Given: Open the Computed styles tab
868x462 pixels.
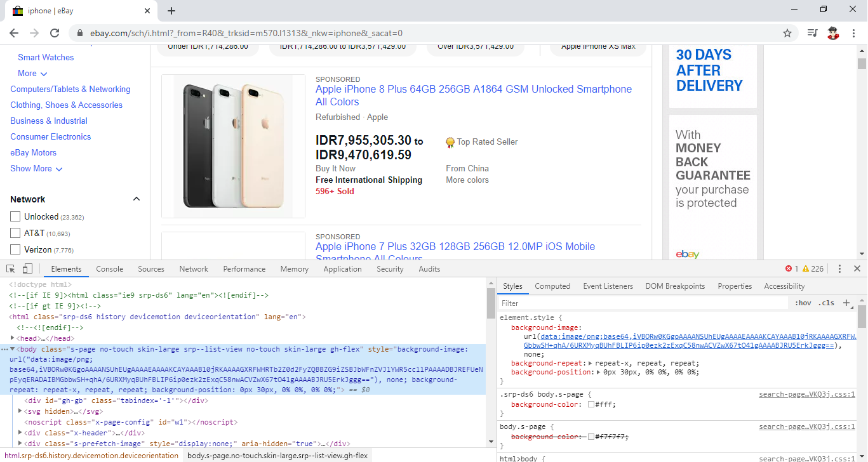Looking at the screenshot, I should (552, 286).
